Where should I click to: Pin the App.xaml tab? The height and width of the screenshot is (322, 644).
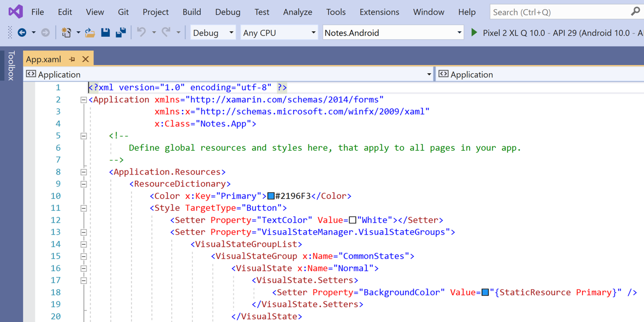[x=72, y=59]
